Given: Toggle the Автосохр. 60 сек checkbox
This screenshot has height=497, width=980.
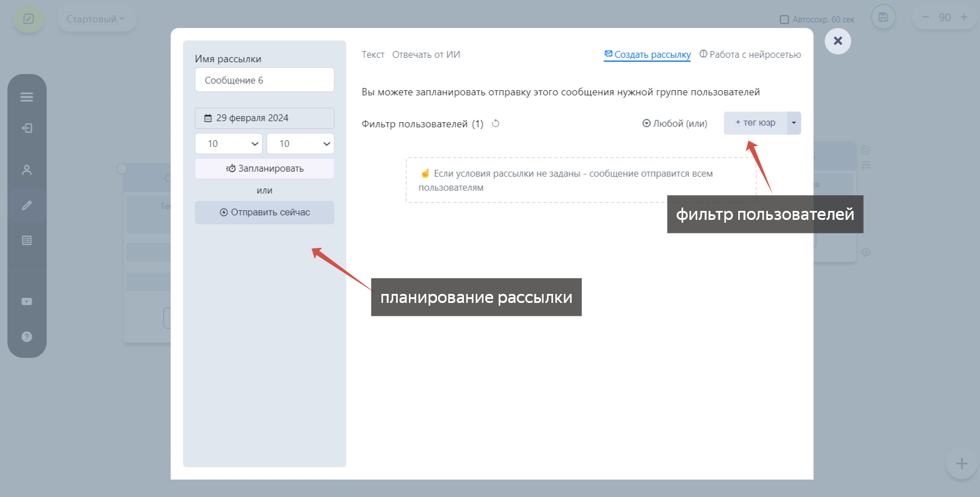Looking at the screenshot, I should pos(784,20).
